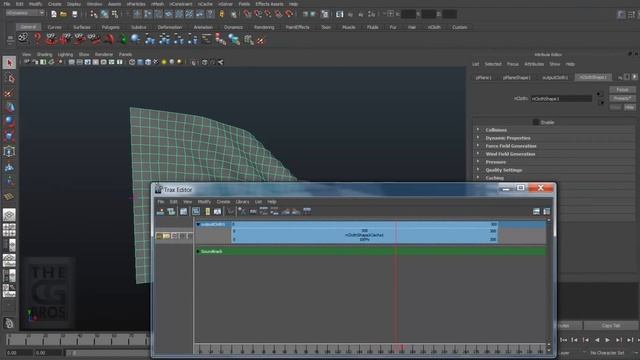
Task: Click the framed-view icon in Trax toolbar
Action: [x=217, y=211]
